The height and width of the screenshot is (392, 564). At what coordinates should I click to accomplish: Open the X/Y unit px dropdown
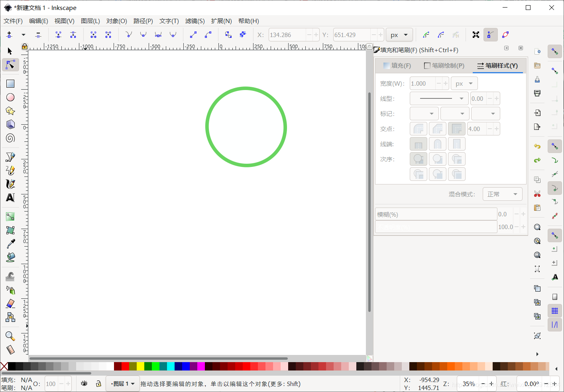click(x=400, y=35)
